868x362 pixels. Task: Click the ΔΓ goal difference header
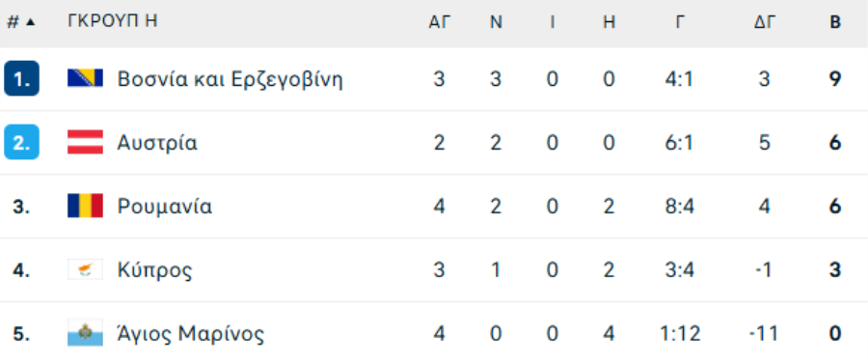765,22
